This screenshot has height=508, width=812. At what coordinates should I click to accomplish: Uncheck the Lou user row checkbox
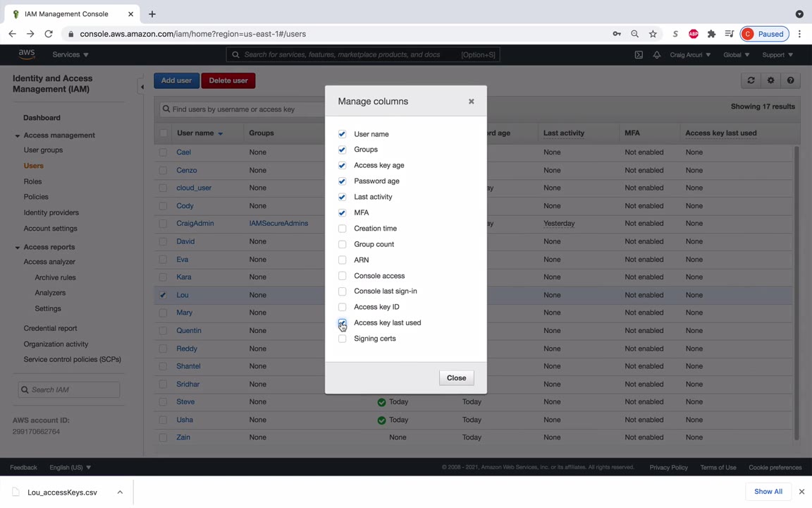(163, 295)
